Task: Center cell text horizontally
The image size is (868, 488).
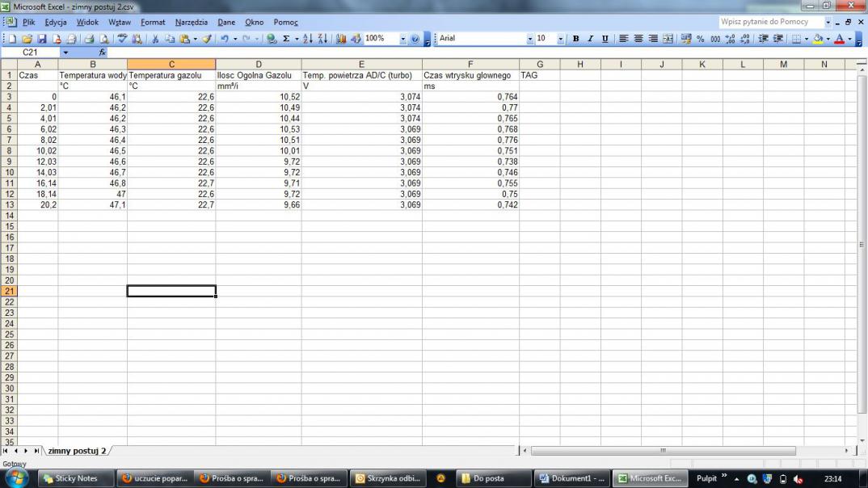Action: point(638,39)
